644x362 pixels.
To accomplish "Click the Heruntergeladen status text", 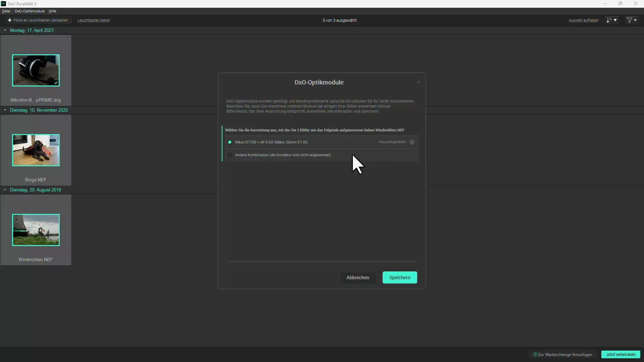I will point(392,142).
